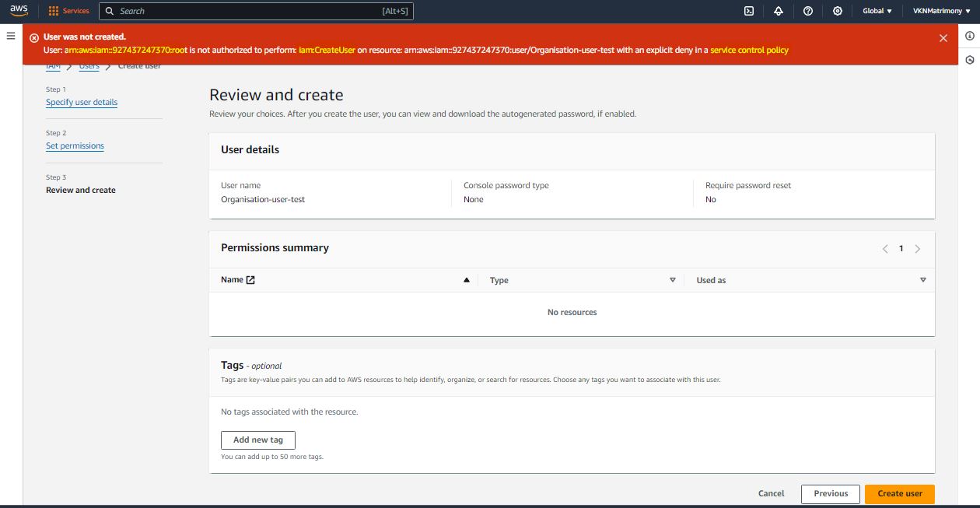The width and height of the screenshot is (980, 508).
Task: Open the Services grid menu
Action: click(x=68, y=11)
